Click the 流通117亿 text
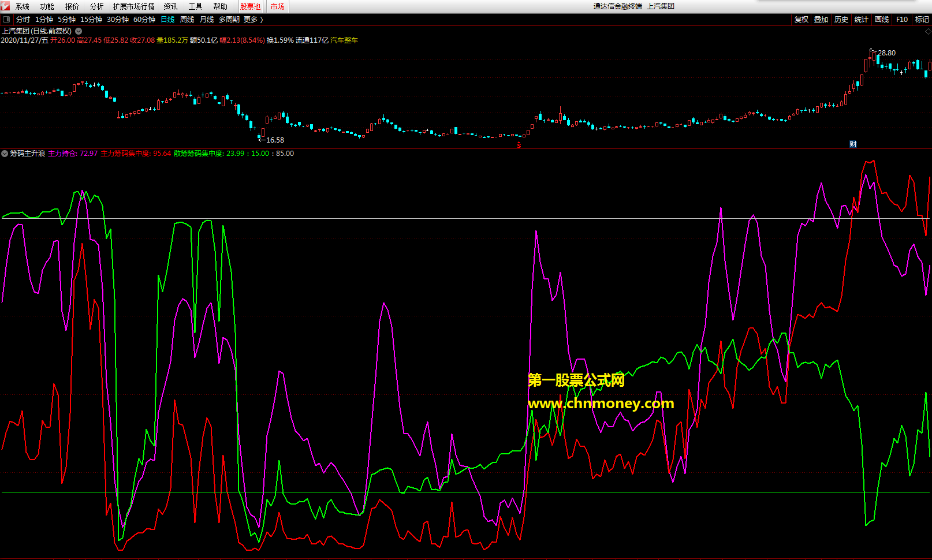The height and width of the screenshot is (560, 932). click(x=312, y=40)
